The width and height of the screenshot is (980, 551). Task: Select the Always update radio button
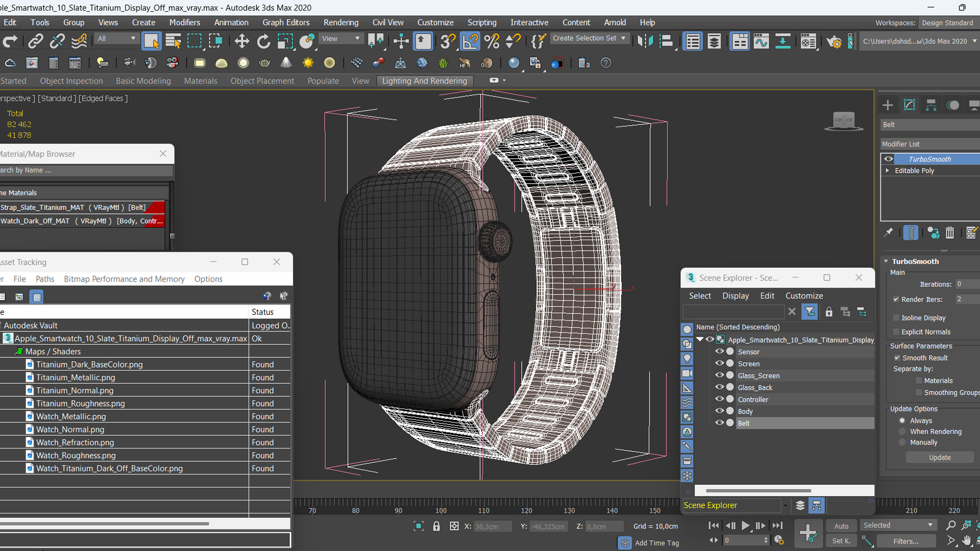[902, 421]
